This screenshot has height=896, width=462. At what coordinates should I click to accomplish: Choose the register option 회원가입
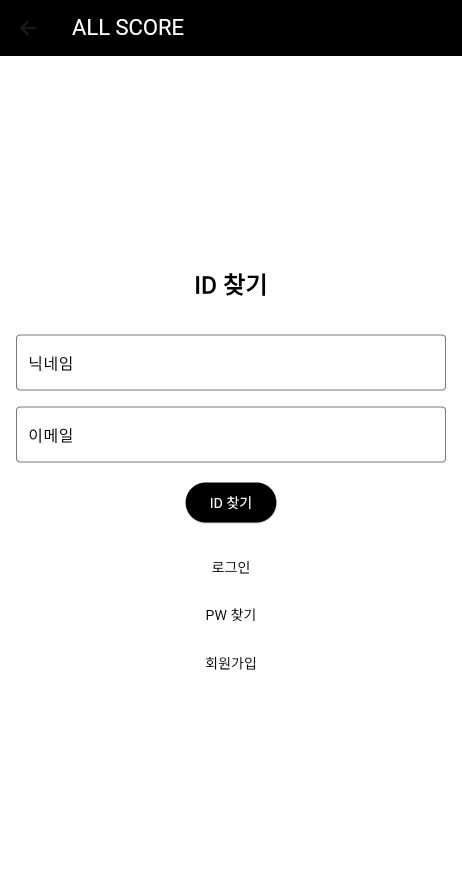[x=231, y=663]
